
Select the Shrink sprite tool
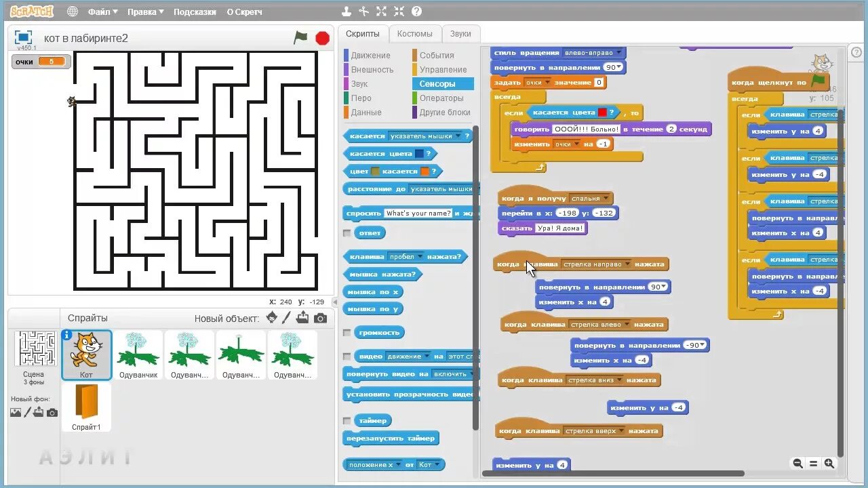coord(399,12)
